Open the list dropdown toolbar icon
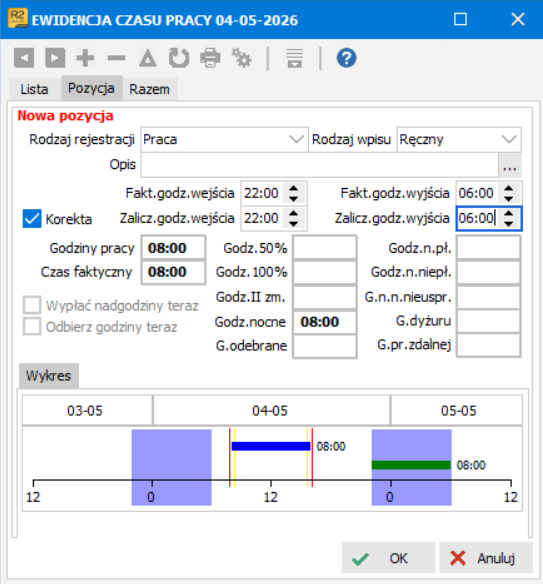 click(x=295, y=58)
